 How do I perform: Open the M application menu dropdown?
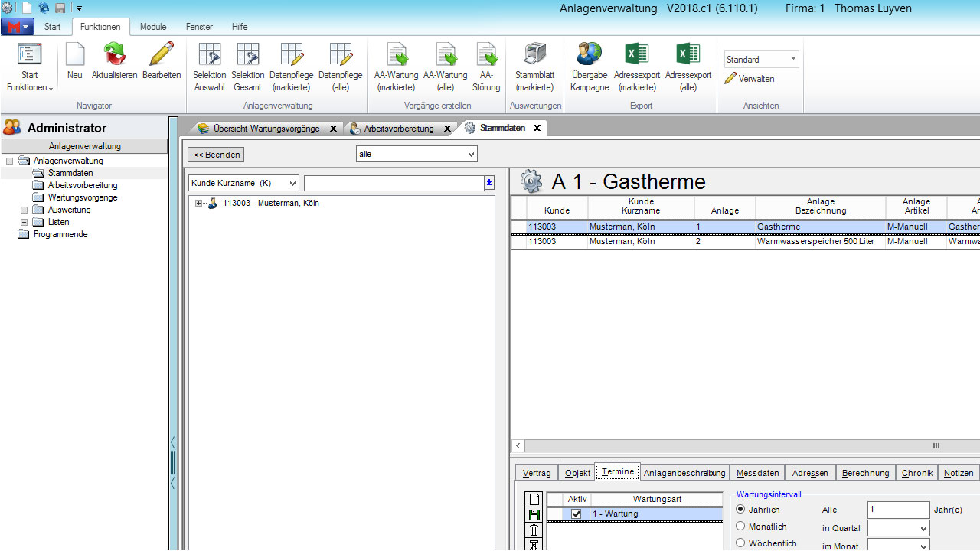[x=18, y=27]
